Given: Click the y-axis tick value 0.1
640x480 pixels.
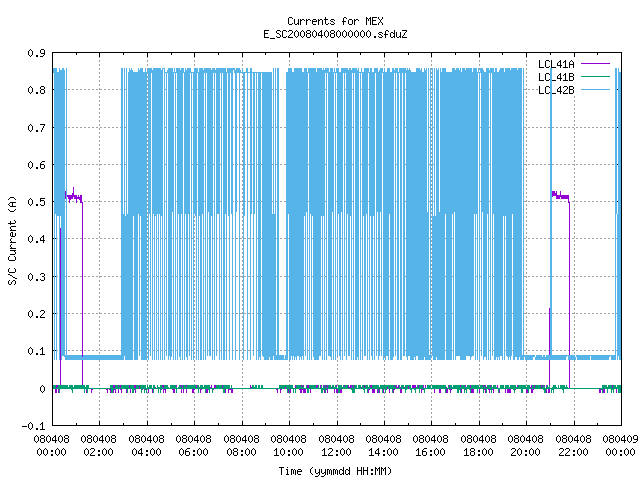Looking at the screenshot, I should [36, 351].
